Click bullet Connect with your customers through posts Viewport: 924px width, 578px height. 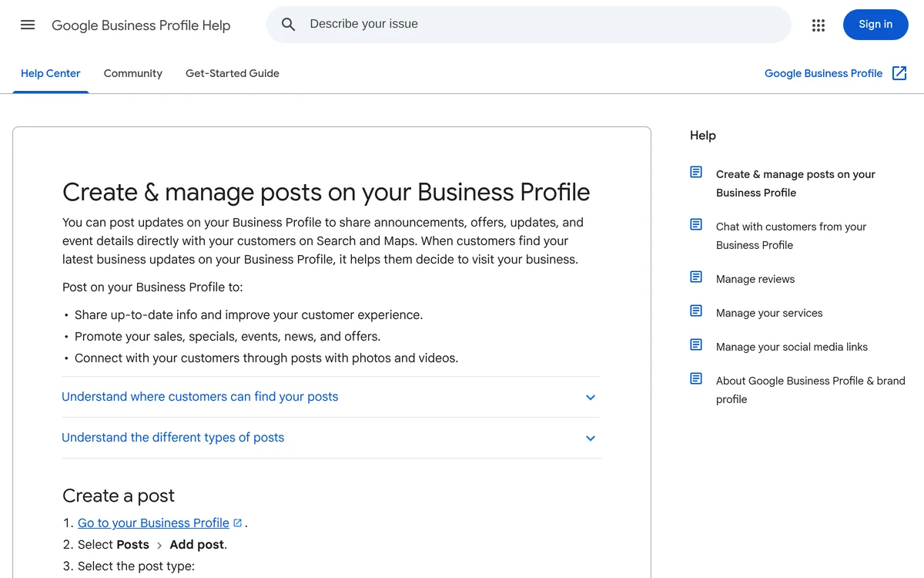266,358
